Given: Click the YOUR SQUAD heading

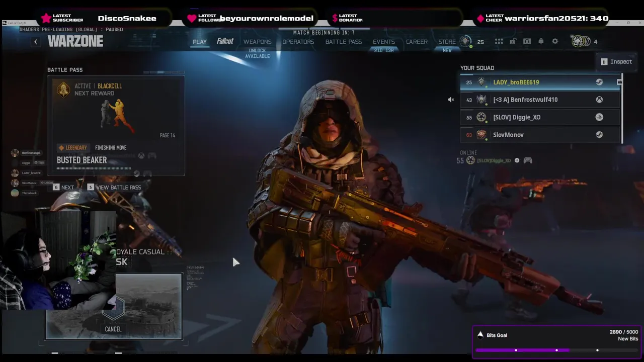Looking at the screenshot, I should [477, 68].
